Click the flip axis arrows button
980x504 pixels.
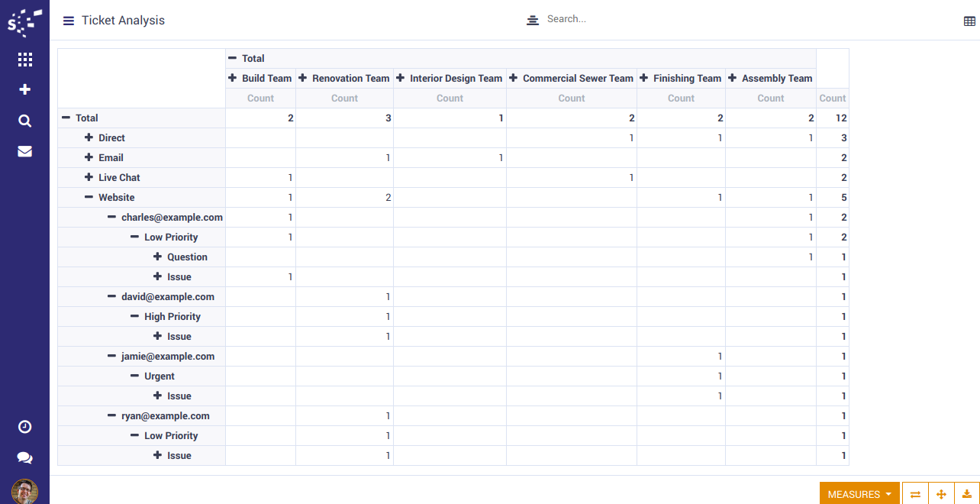pos(915,494)
